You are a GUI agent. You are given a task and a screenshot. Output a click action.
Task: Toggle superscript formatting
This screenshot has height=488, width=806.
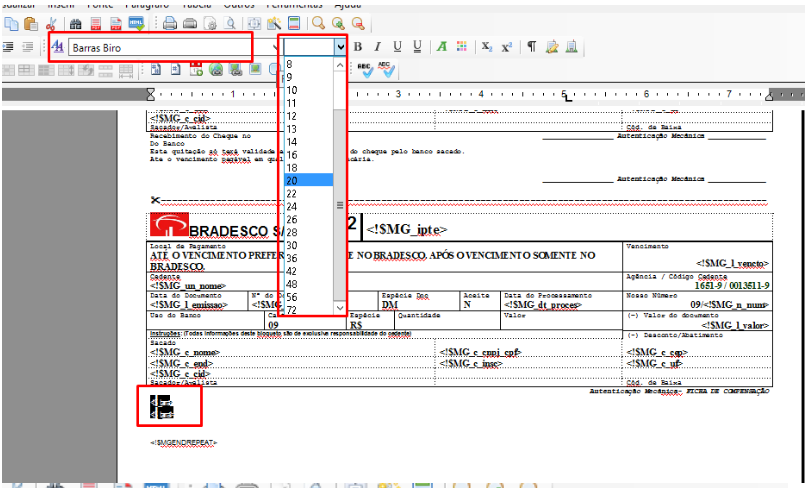click(507, 47)
